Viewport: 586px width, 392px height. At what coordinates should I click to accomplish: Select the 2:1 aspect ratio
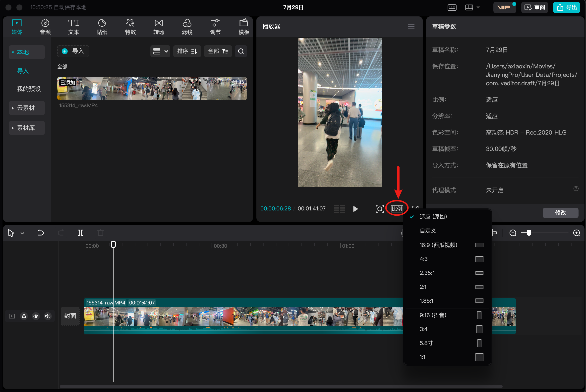447,287
